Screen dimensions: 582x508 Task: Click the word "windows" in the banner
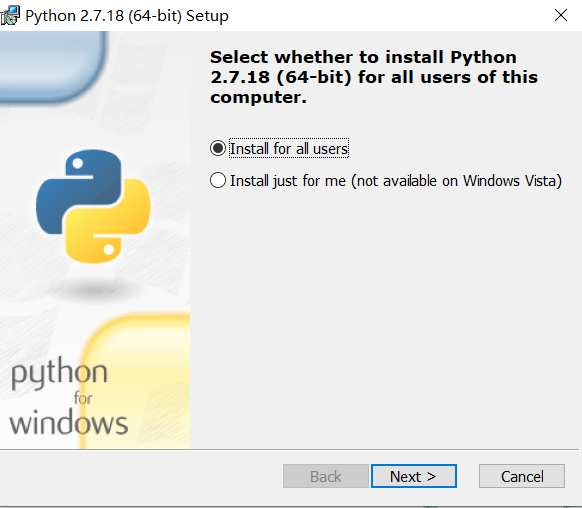[x=69, y=423]
